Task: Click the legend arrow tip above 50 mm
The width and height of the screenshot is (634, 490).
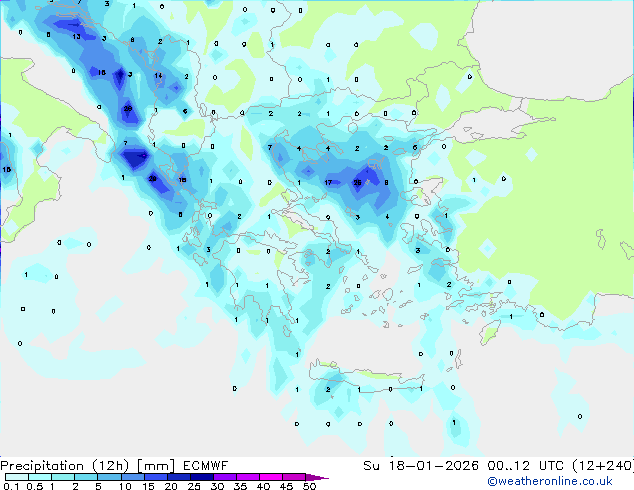Action: [317, 477]
